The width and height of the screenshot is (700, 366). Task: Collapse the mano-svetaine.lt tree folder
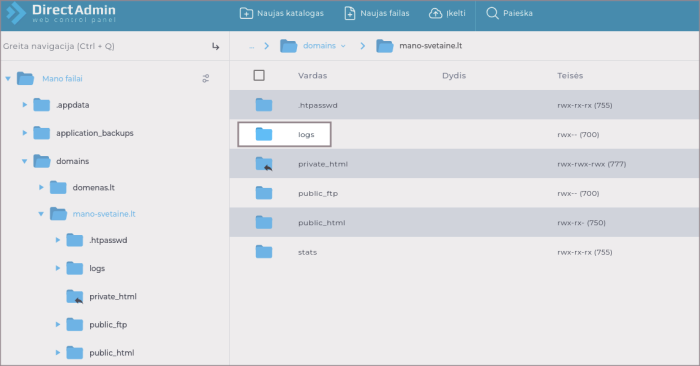41,214
